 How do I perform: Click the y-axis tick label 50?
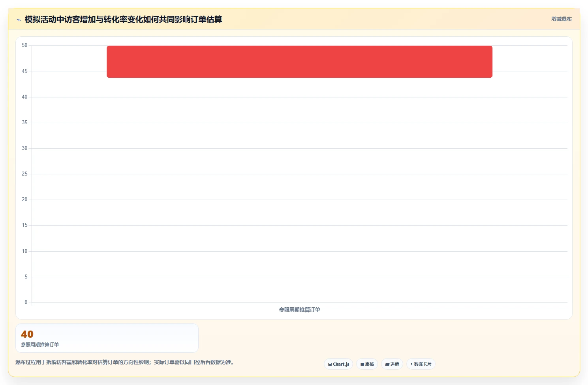click(24, 45)
